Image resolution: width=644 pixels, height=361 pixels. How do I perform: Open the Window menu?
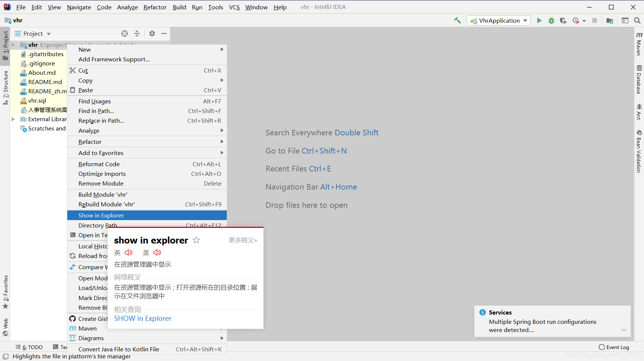pyautogui.click(x=256, y=7)
